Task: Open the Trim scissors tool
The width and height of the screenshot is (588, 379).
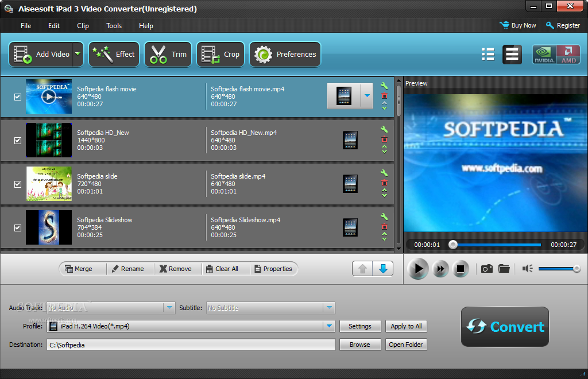Action: coord(168,55)
